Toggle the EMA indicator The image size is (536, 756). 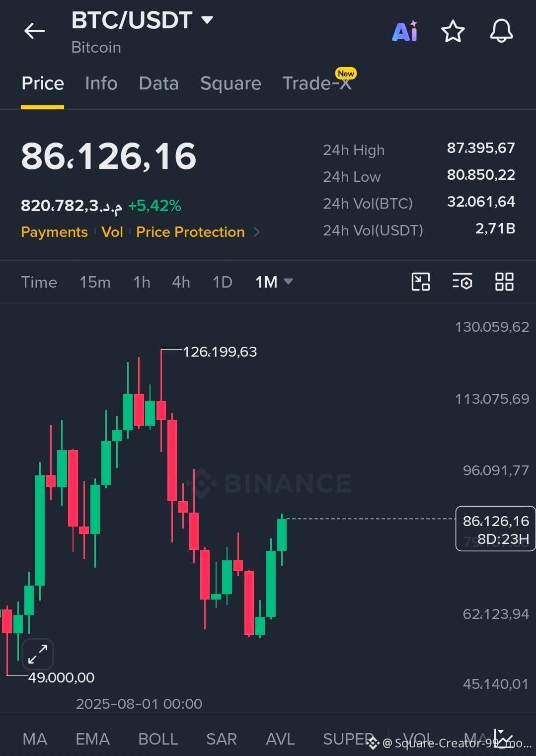tap(92, 739)
